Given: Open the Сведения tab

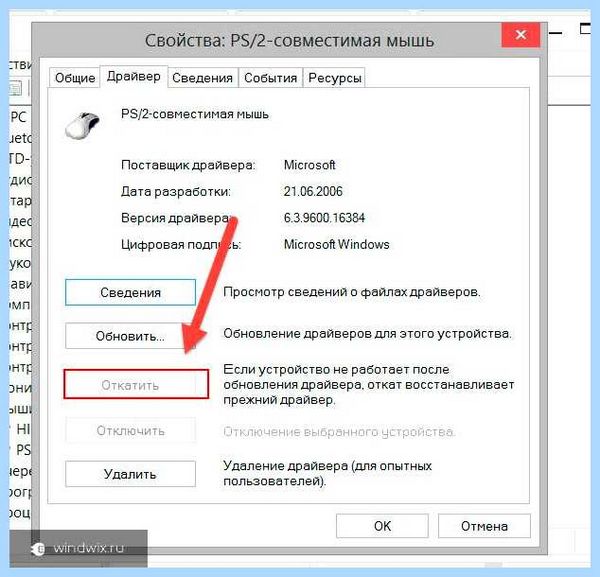Looking at the screenshot, I should (202, 78).
